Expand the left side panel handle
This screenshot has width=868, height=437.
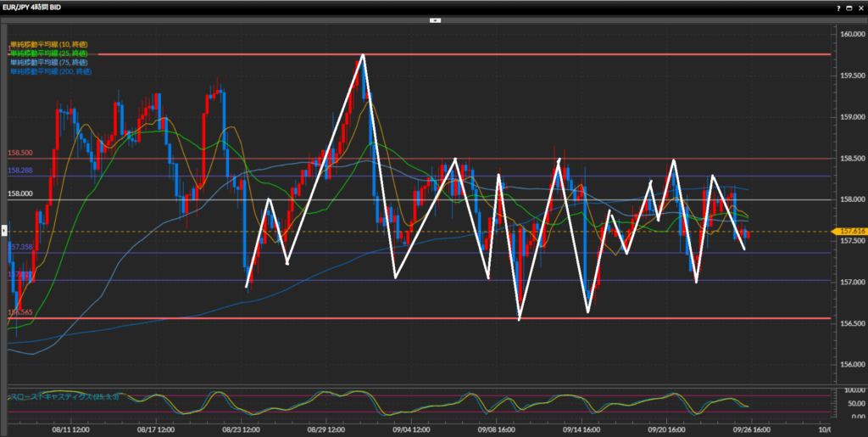pyautogui.click(x=3, y=230)
